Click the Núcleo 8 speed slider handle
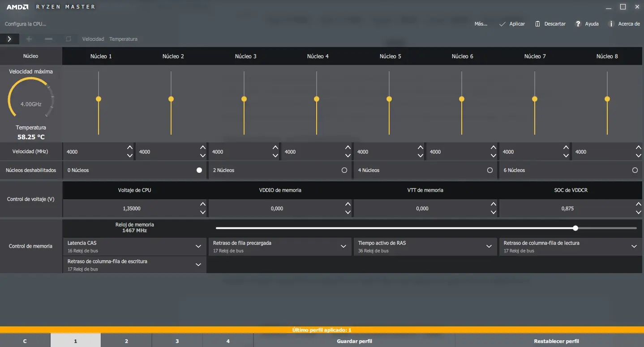This screenshot has height=347, width=644. pyautogui.click(x=607, y=99)
